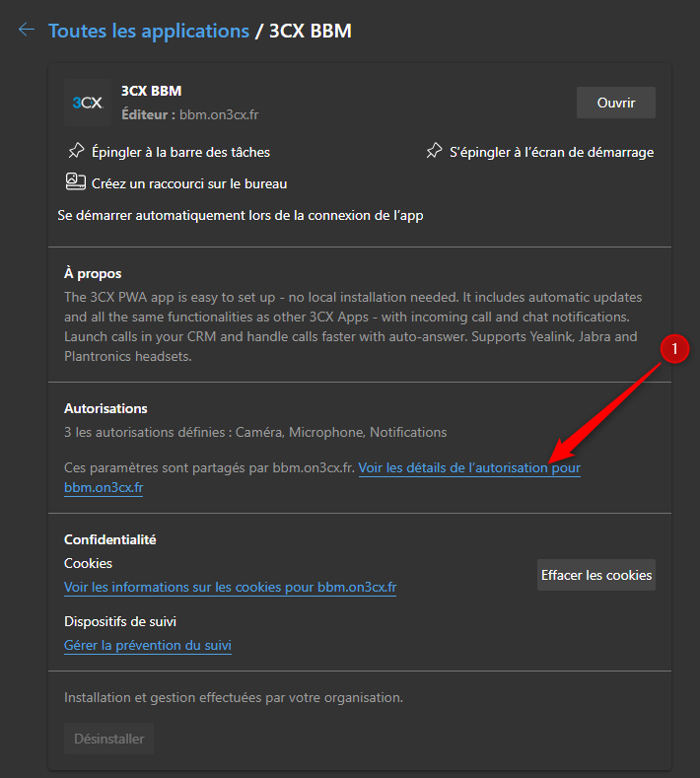Select 'S'épingler à l'écran de démarrage' text
This screenshot has width=700, height=778.
(x=551, y=152)
